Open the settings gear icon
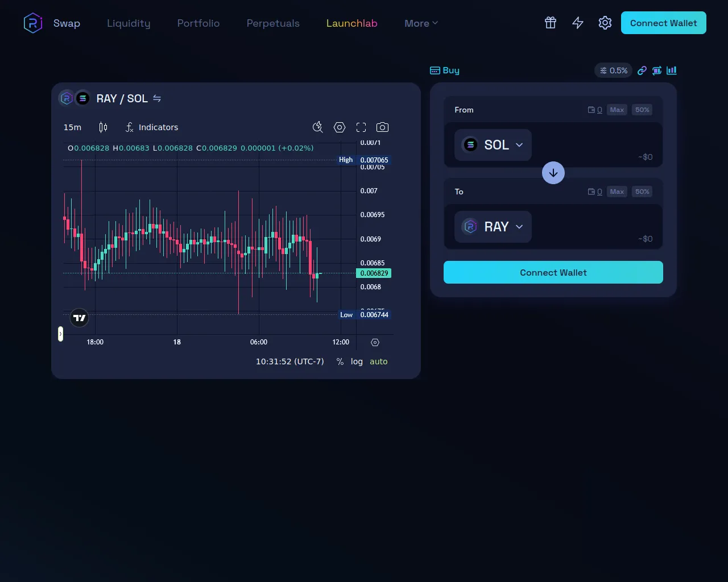 pyautogui.click(x=605, y=23)
